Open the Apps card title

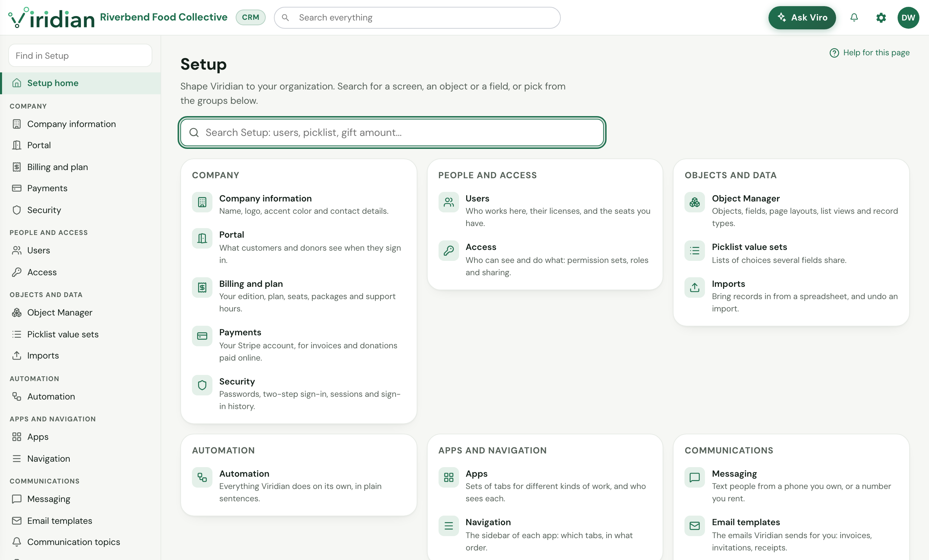[x=476, y=474]
